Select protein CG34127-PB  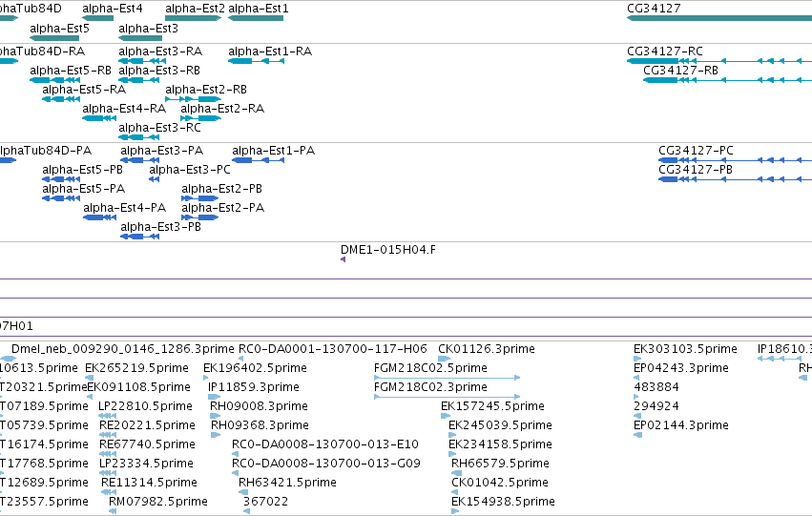coord(736,179)
